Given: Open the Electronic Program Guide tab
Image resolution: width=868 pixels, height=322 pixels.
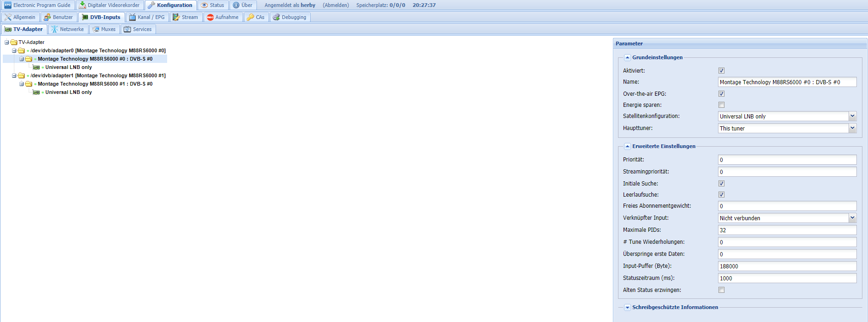Looking at the screenshot, I should tap(37, 5).
